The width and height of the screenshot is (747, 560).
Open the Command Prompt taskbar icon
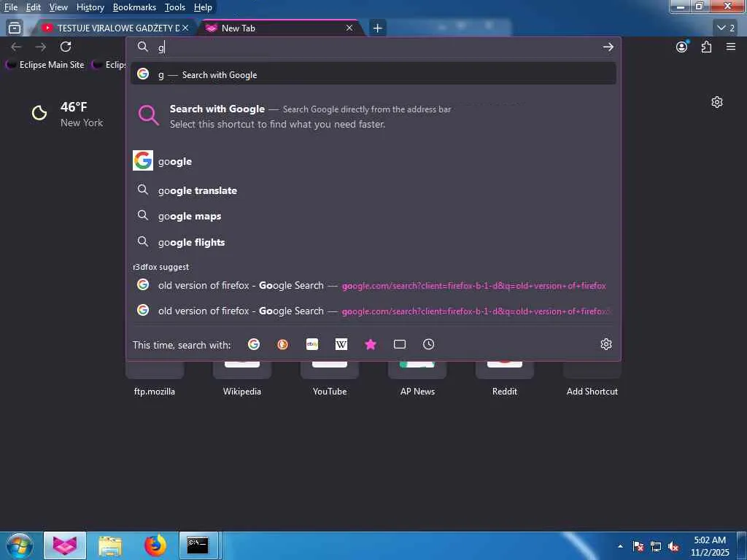pos(198,545)
